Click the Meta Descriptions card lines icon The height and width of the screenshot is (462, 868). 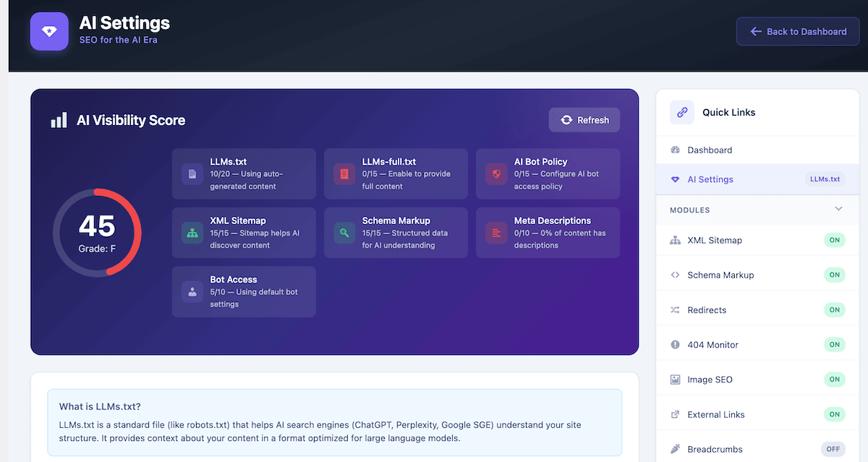tap(496, 233)
